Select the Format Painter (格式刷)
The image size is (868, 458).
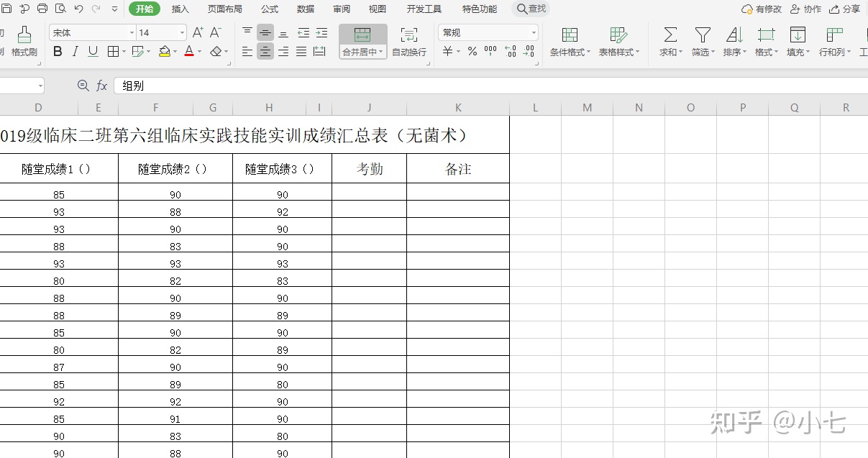24,42
